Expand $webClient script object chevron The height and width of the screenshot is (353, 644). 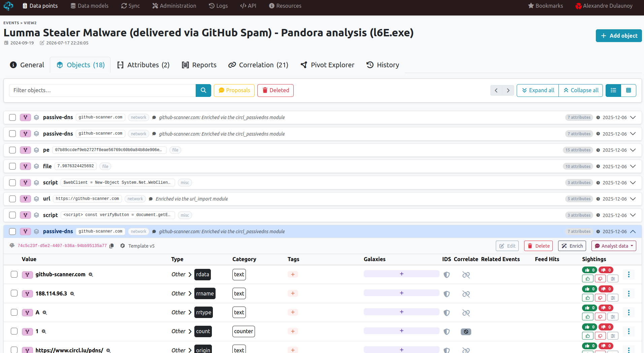point(633,183)
